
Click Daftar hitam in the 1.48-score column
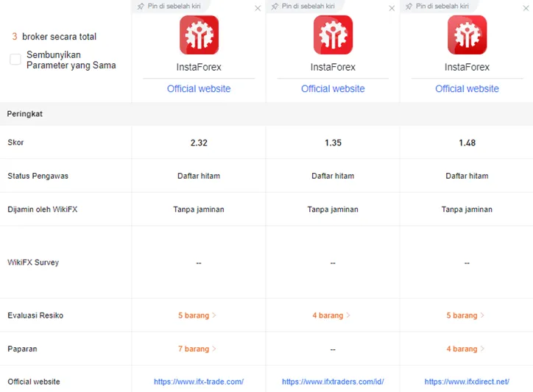[x=467, y=176]
